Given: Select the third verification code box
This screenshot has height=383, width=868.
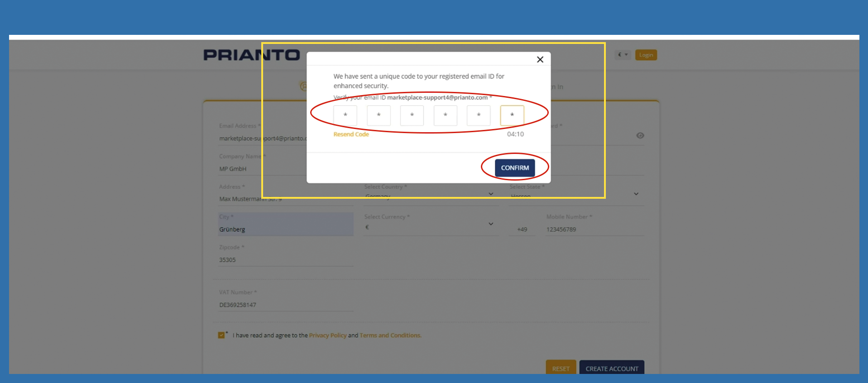Looking at the screenshot, I should (x=412, y=115).
